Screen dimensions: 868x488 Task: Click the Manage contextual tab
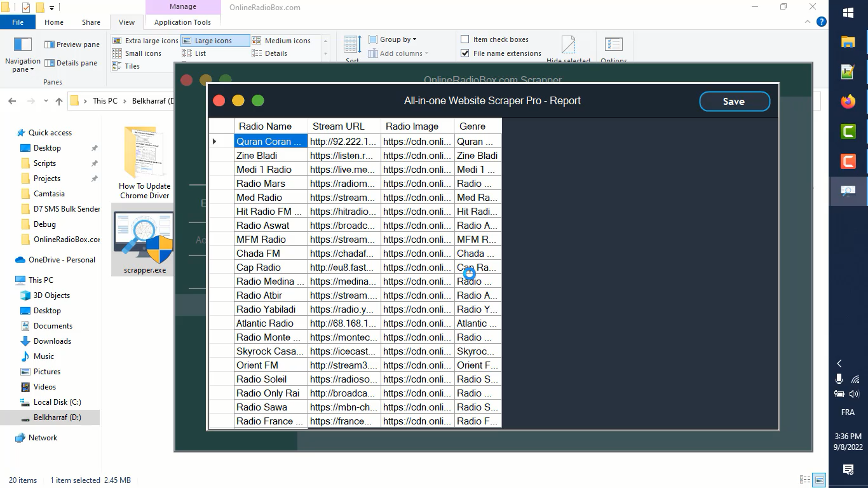click(183, 7)
